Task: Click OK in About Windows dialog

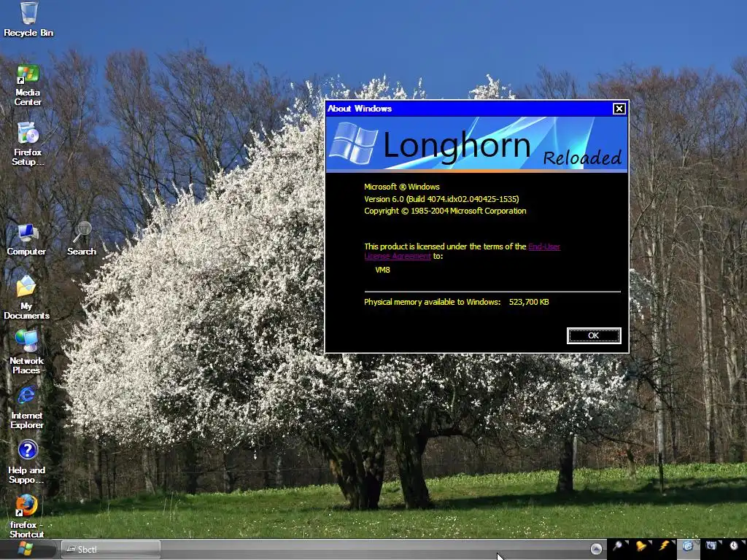Action: click(594, 335)
